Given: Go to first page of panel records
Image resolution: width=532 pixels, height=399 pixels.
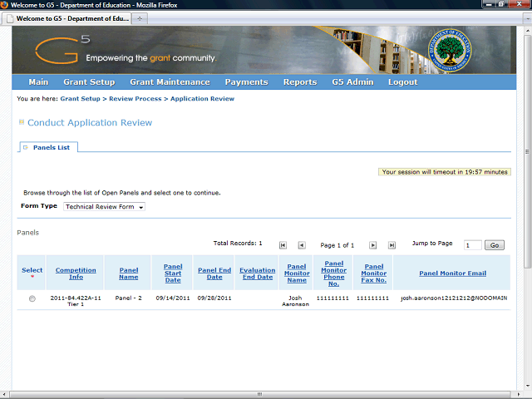Looking at the screenshot, I should tap(283, 245).
